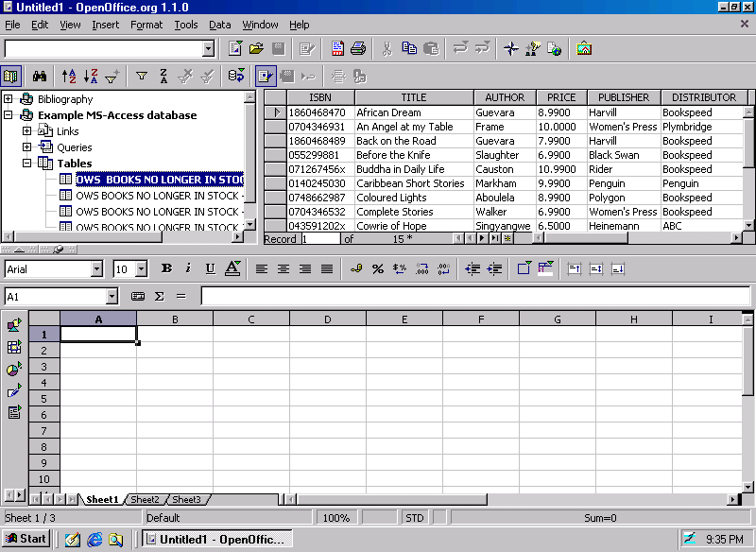Image resolution: width=756 pixels, height=552 pixels.
Task: Click the Open File folder icon
Action: tap(256, 48)
